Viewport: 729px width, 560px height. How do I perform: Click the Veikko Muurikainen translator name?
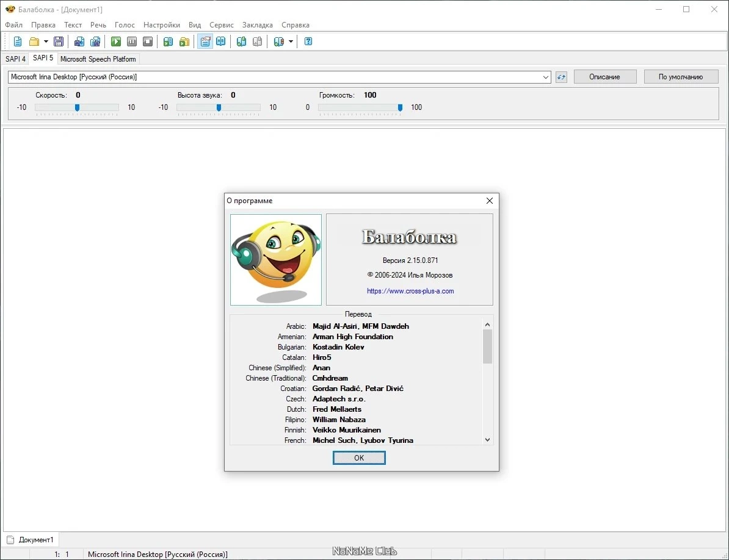(x=347, y=430)
